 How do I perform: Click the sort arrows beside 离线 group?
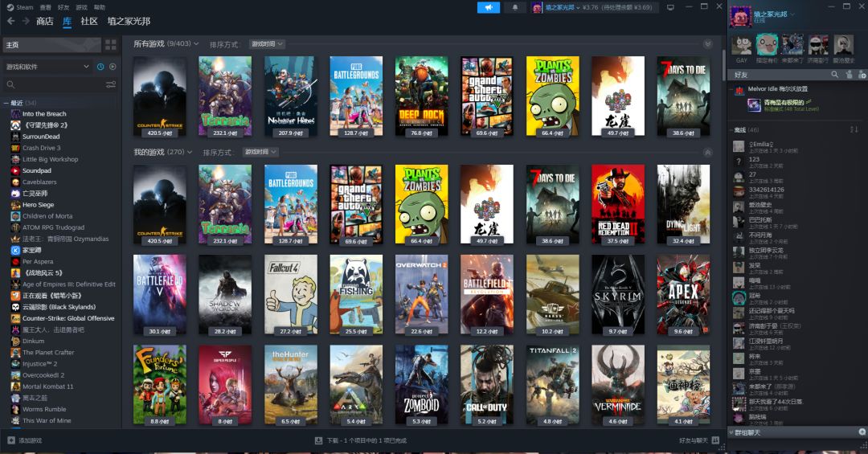coord(854,129)
